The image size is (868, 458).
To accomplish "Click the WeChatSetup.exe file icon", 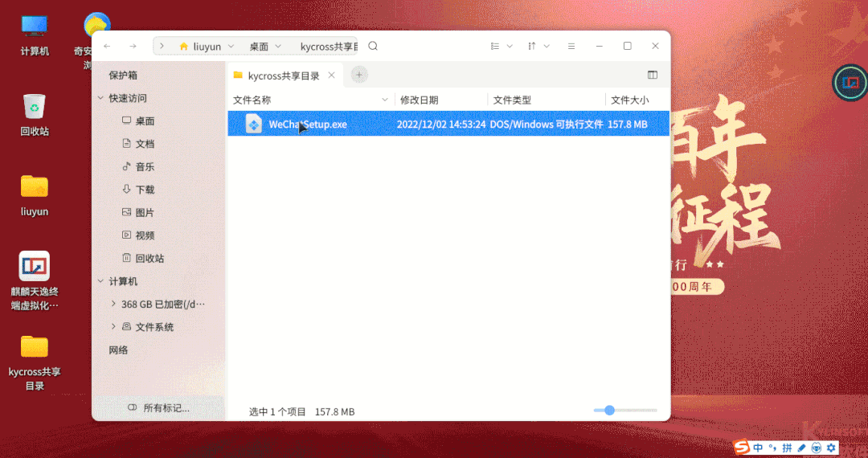I will [x=253, y=124].
